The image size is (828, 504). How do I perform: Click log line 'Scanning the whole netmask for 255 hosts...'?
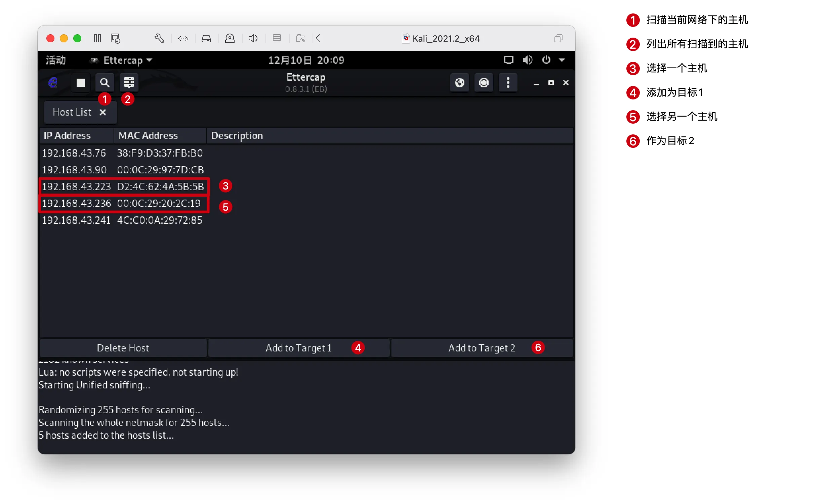coord(134,423)
